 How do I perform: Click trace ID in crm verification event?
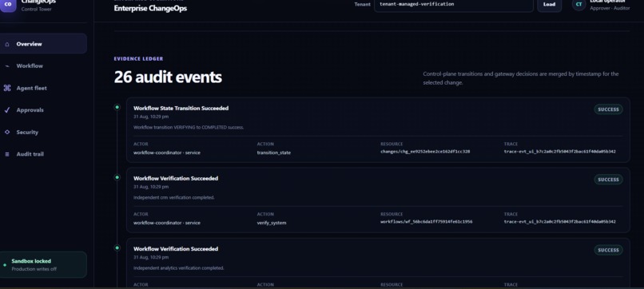[x=560, y=222]
